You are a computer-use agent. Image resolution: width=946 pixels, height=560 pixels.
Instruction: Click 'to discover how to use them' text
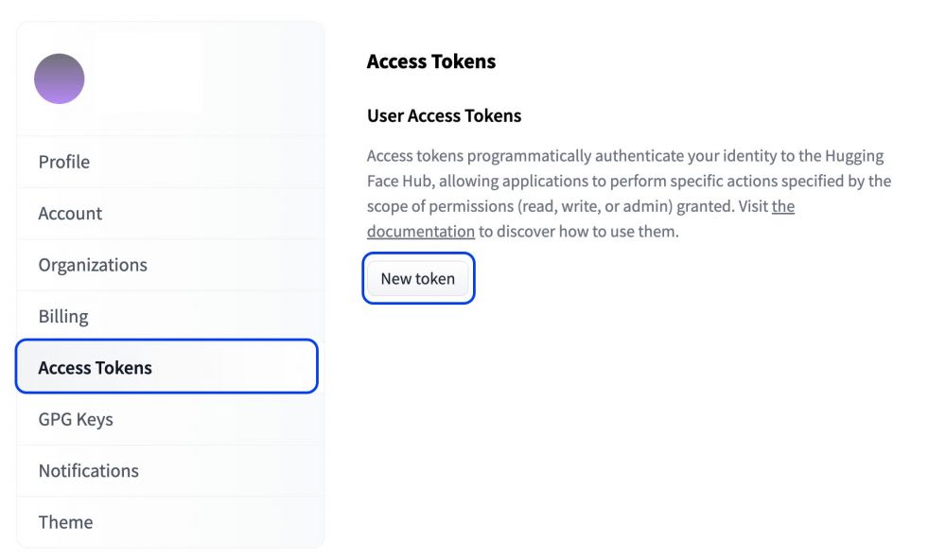point(579,231)
